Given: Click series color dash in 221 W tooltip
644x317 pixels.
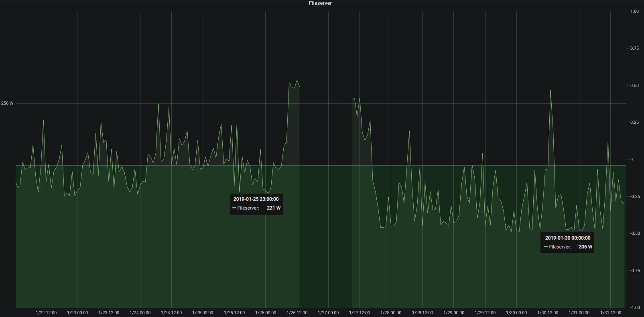Looking at the screenshot, I should pyautogui.click(x=234, y=208).
